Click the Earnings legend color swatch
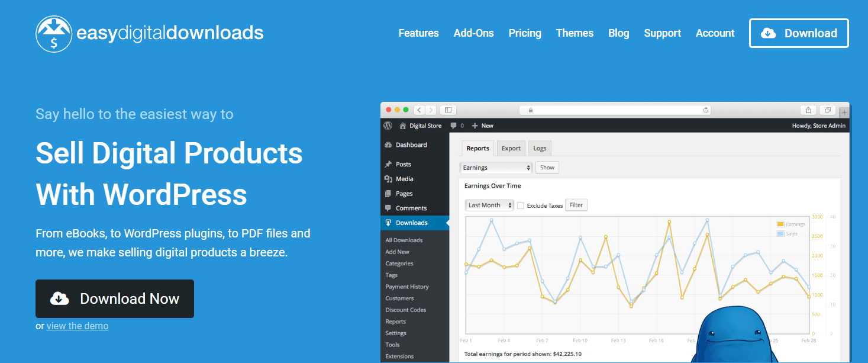The height and width of the screenshot is (363, 868). (x=780, y=224)
